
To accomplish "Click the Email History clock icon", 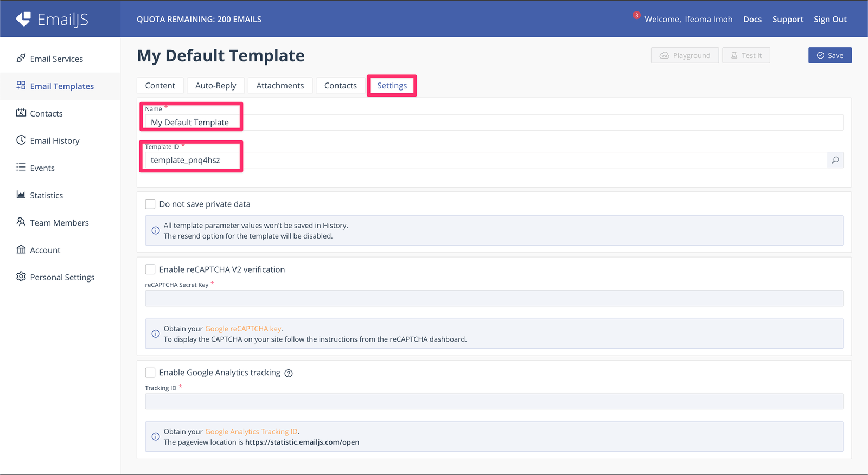I will pyautogui.click(x=21, y=140).
